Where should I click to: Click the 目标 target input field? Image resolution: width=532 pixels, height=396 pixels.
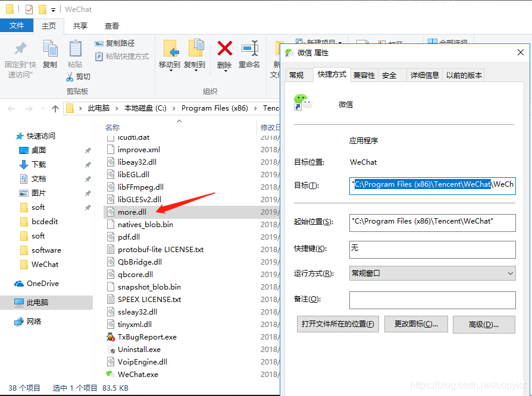coord(432,186)
